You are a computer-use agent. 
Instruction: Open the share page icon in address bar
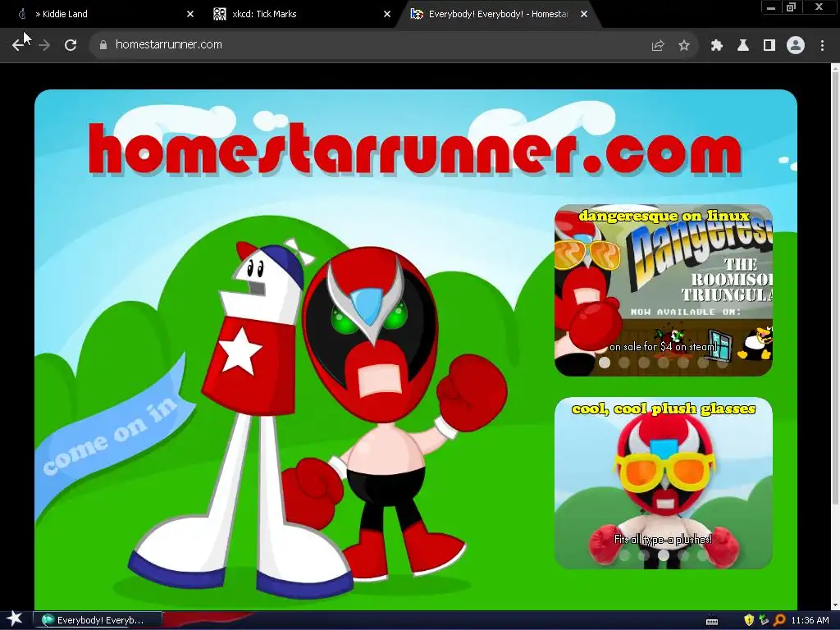pos(657,46)
